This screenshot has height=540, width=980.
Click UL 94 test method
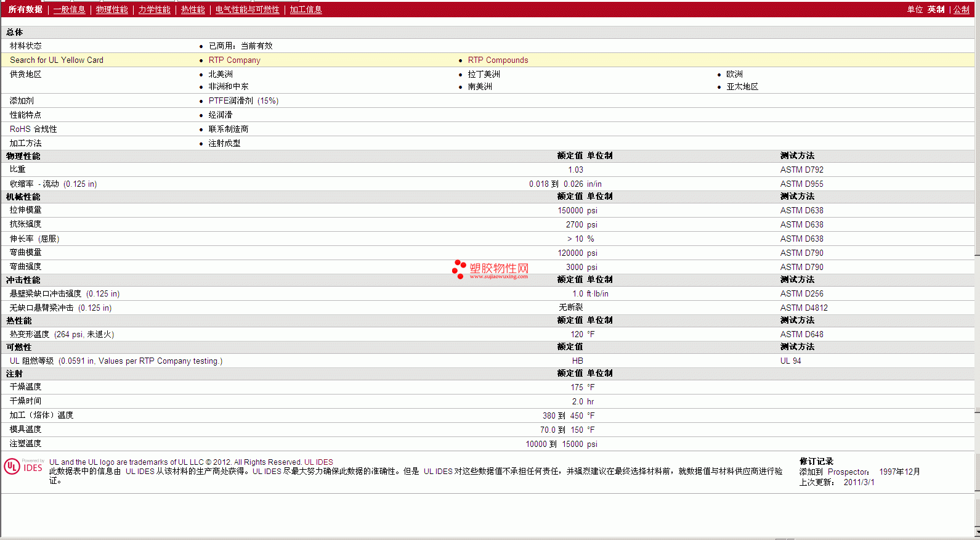point(790,361)
